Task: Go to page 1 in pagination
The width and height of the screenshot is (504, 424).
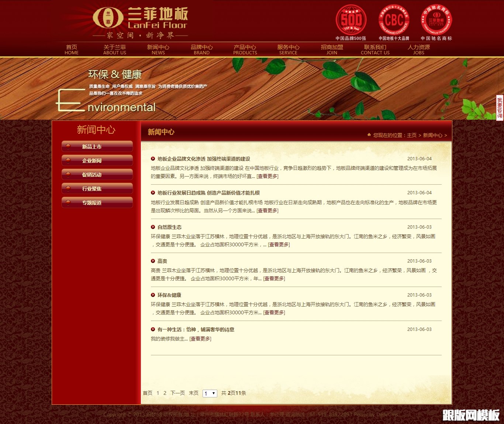Action: 158,393
